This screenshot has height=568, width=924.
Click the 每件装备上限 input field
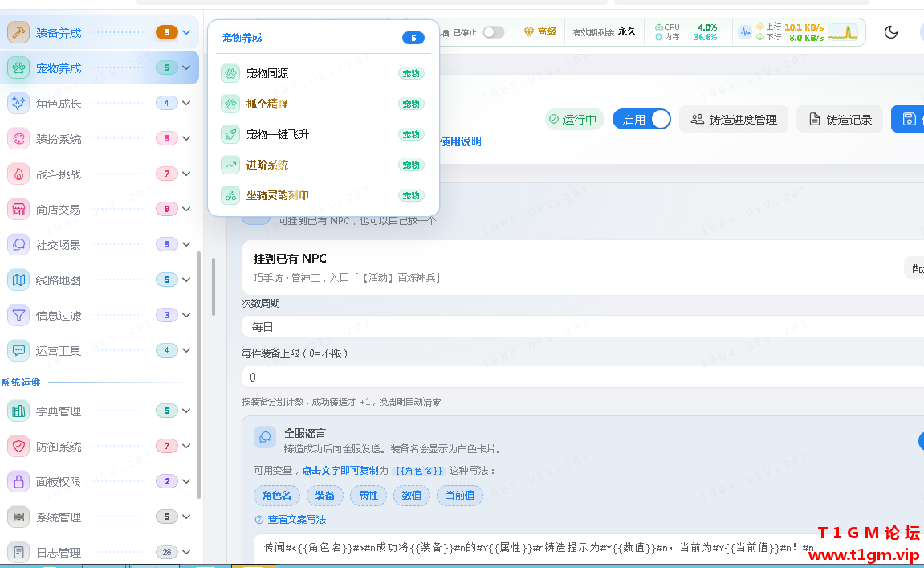coord(583,378)
